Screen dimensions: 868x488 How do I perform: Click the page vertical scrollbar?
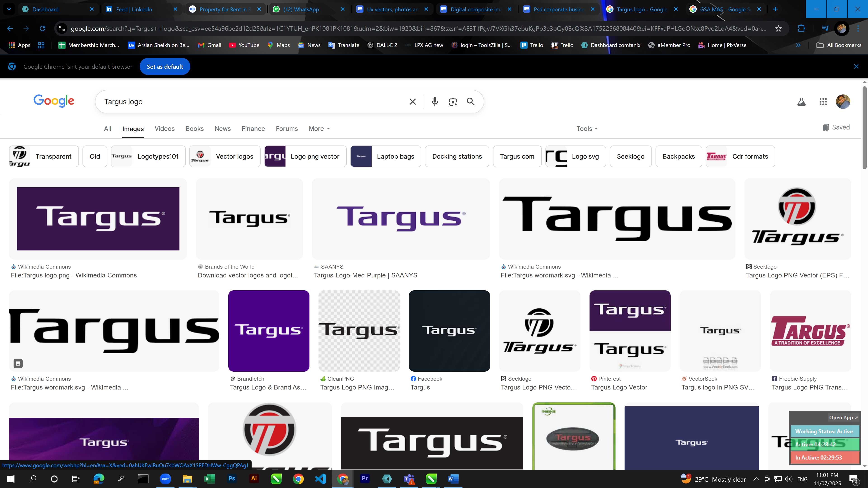(x=865, y=128)
